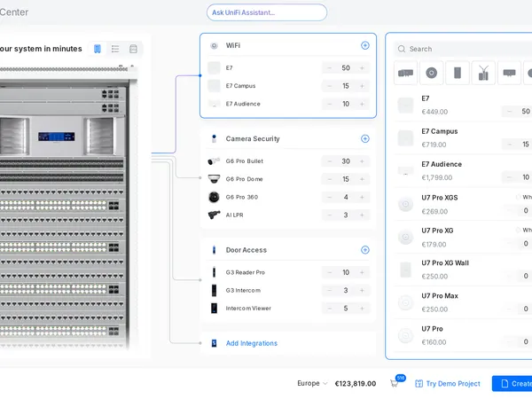Click the Door Access heading
532x399 pixels.
coord(246,250)
